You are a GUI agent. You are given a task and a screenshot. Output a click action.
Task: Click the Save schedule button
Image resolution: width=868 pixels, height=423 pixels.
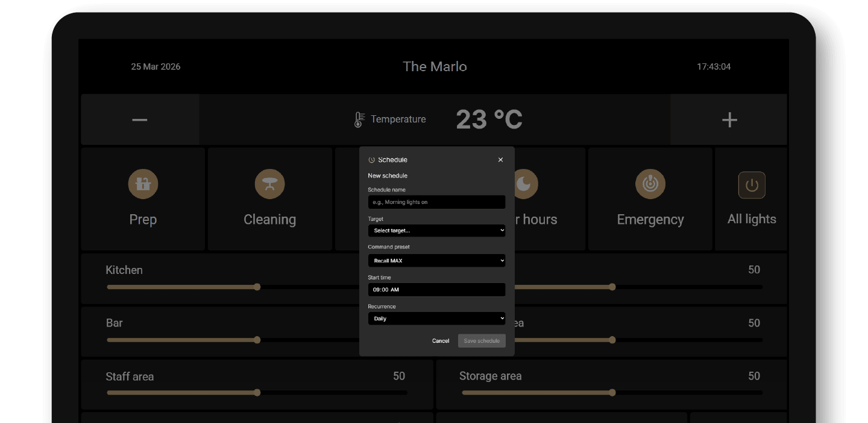pos(481,341)
